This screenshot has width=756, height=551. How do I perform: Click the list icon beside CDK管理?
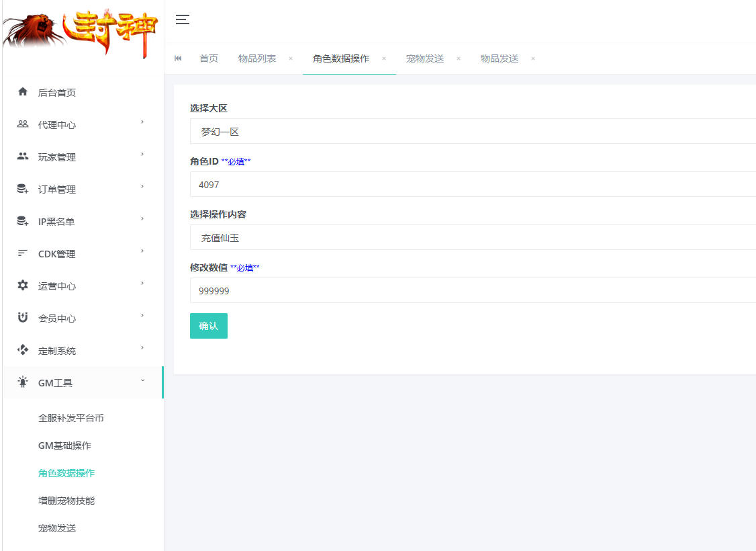coord(22,253)
